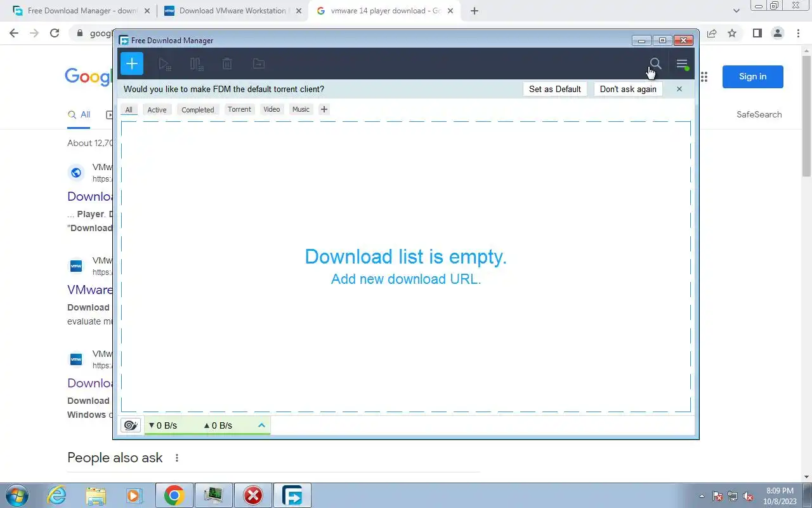Image resolution: width=812 pixels, height=508 pixels.
Task: Open Windows Explorer folder taskbar icon
Action: tap(95, 495)
